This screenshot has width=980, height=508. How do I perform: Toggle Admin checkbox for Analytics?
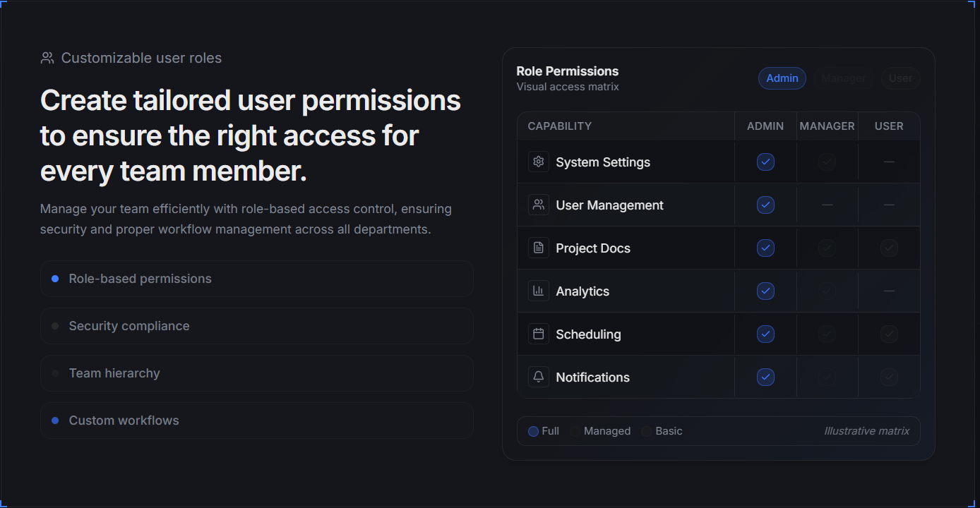point(765,291)
